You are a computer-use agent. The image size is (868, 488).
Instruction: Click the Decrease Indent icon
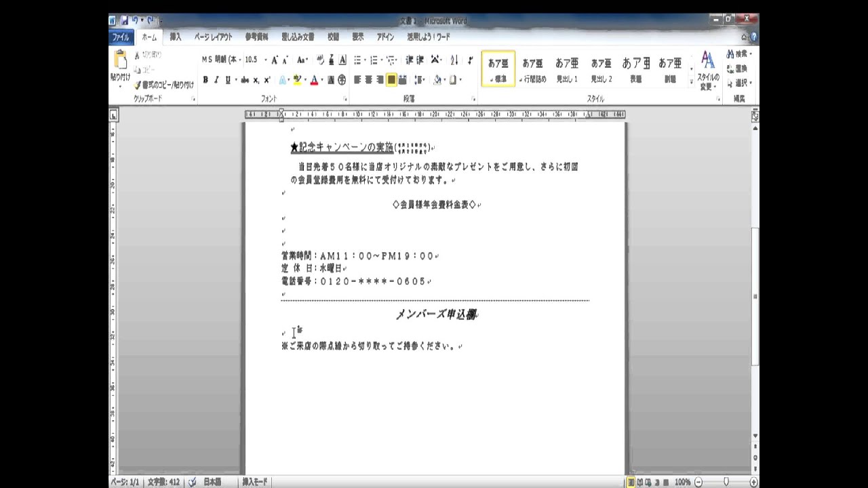[410, 60]
